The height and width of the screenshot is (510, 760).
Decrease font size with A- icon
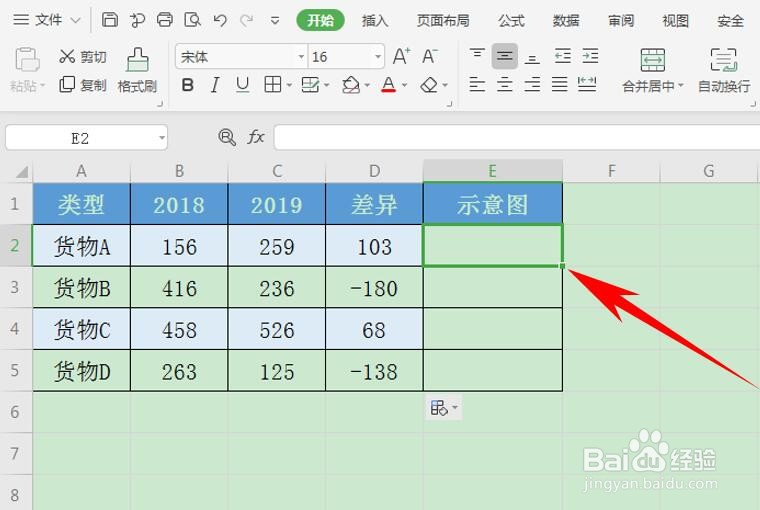click(429, 56)
